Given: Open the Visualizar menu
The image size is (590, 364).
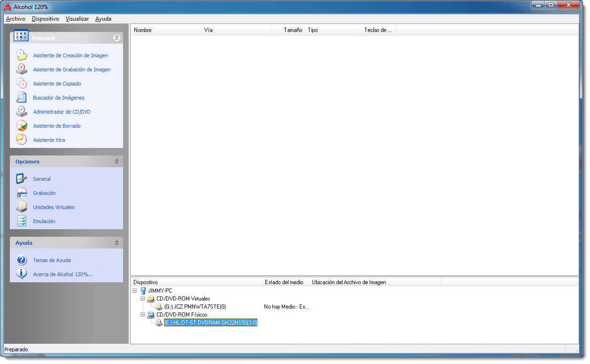Looking at the screenshot, I should 77,19.
